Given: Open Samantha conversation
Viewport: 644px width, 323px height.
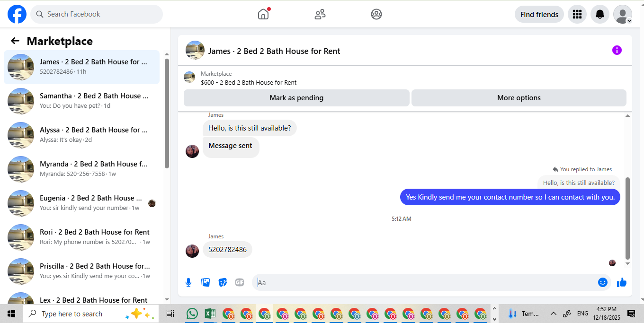Looking at the screenshot, I should [x=81, y=101].
